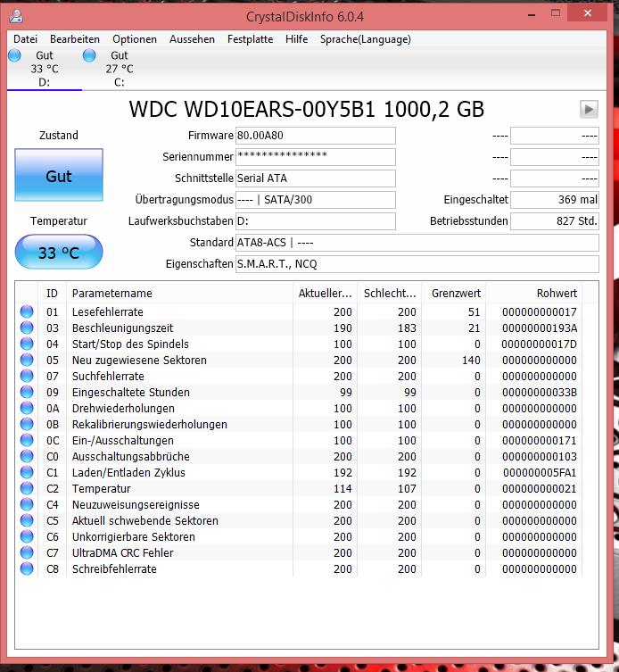
Task: Open the Sprache(Language) menu
Action: click(x=366, y=39)
